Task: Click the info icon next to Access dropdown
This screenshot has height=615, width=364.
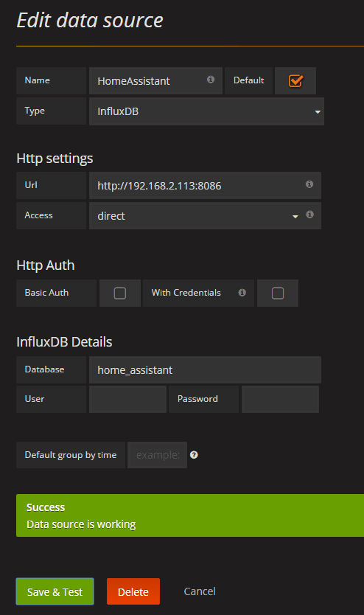Action: (310, 215)
